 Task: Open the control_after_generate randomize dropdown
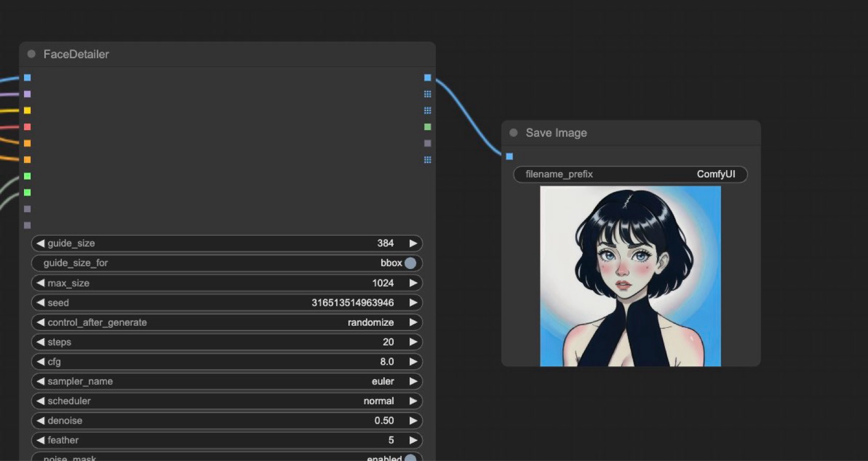coord(227,323)
